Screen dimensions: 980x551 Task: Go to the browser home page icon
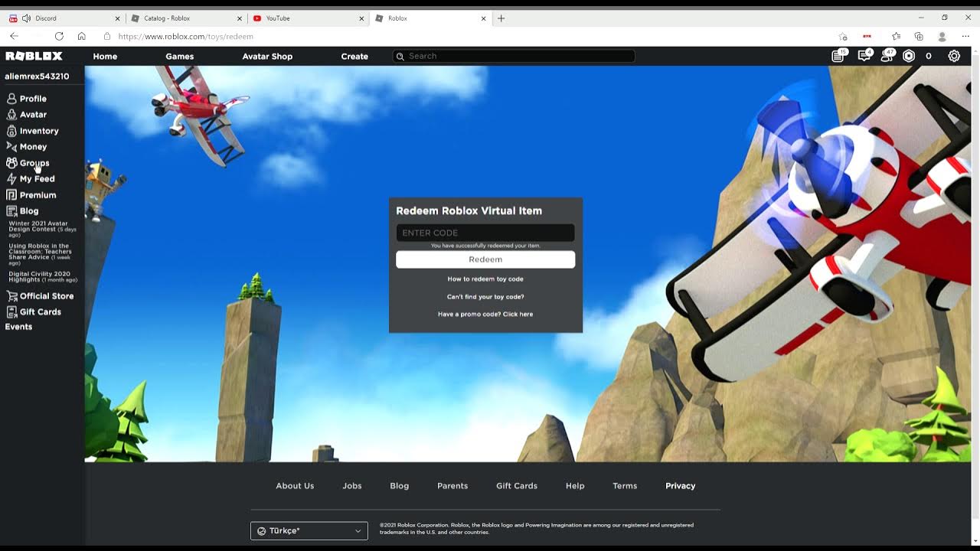[81, 36]
